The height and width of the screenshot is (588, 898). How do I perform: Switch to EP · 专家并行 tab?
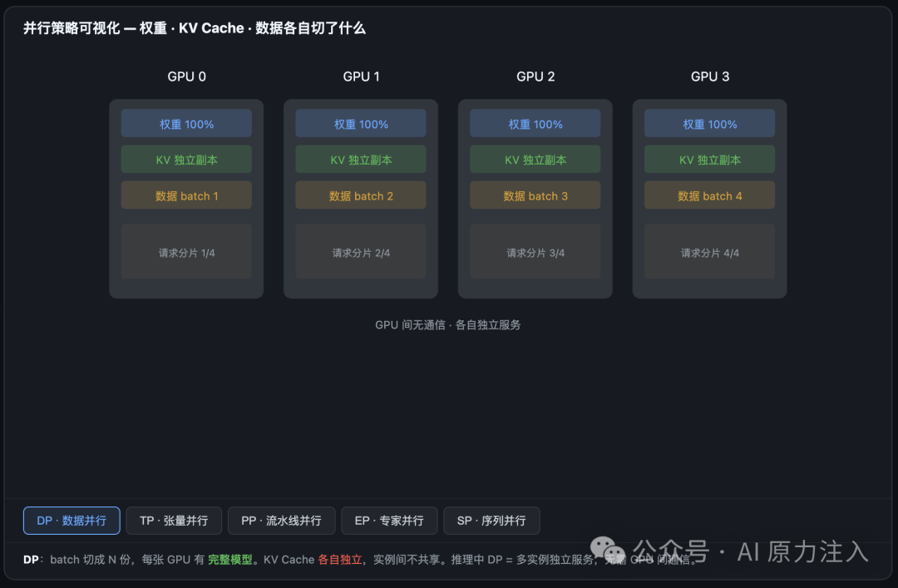click(389, 521)
